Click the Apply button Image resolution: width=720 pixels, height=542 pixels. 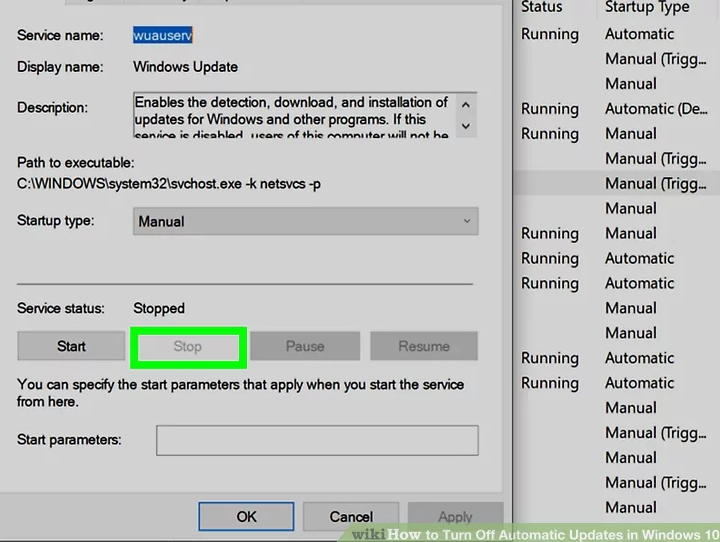455,516
